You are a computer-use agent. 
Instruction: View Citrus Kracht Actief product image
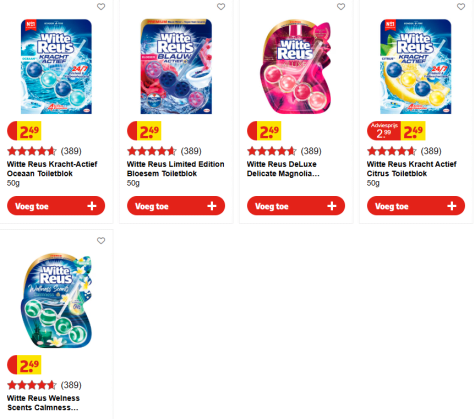[x=416, y=66]
